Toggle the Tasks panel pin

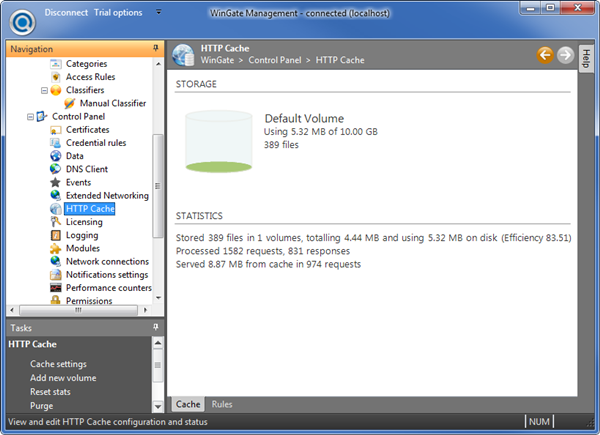[x=155, y=327]
